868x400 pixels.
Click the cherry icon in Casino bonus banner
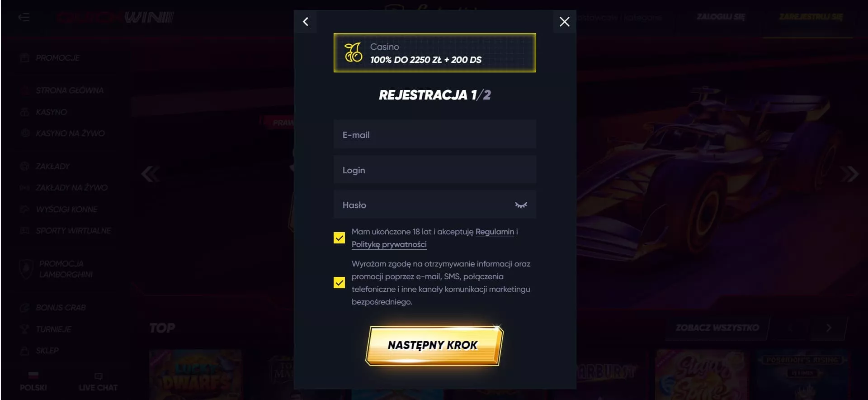coord(353,52)
